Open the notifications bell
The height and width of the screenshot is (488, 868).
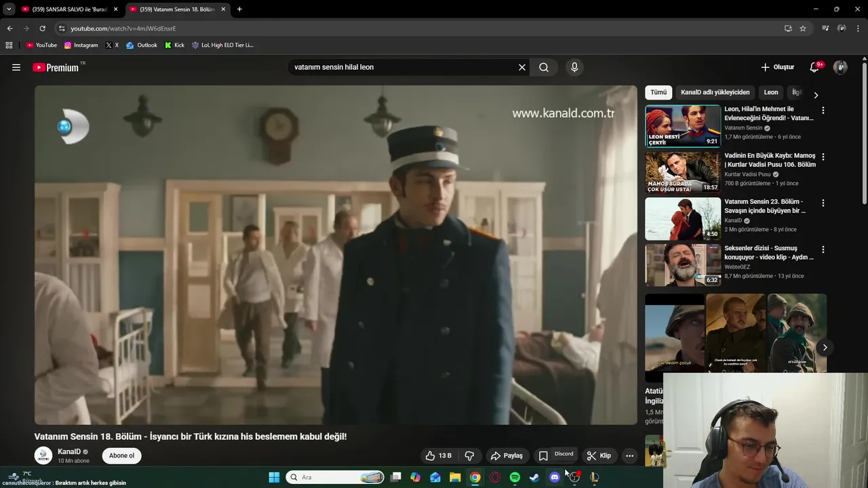pos(814,67)
